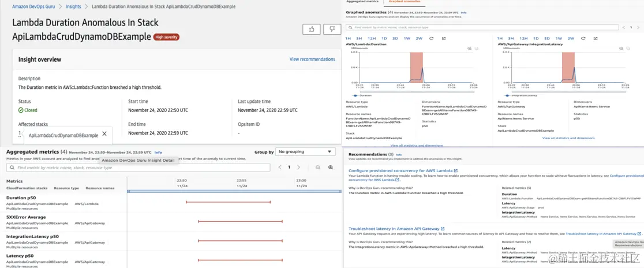Click the Duration p50 anomaly timeline bar

click(x=229, y=202)
